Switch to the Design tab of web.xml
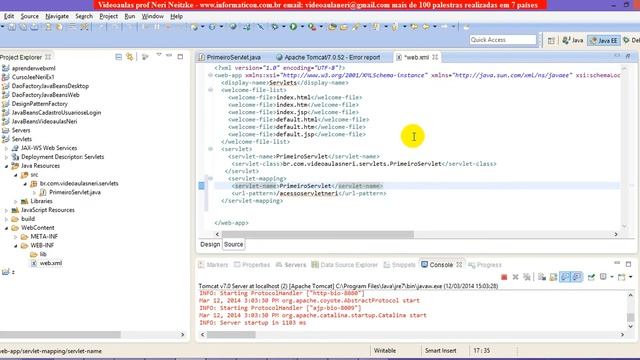The width and height of the screenshot is (640, 360). coord(210,244)
